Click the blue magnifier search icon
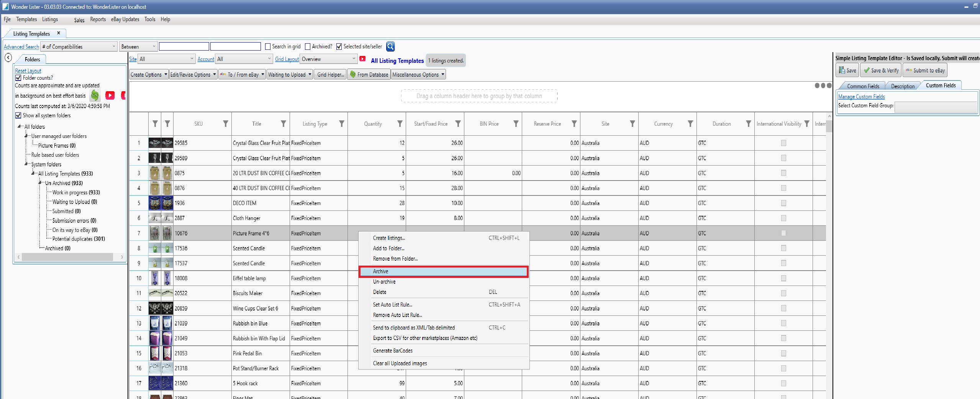 (x=390, y=46)
